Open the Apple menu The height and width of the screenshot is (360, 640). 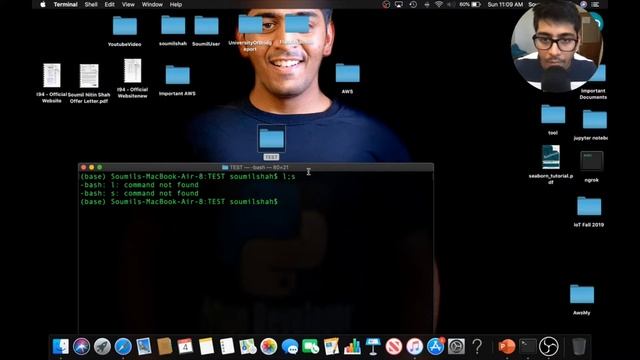tap(43, 4)
